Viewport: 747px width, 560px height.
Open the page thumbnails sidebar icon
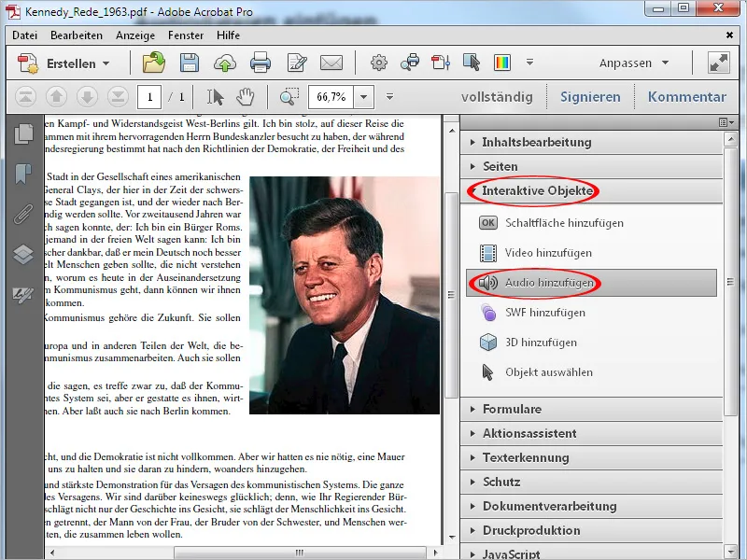coord(23,134)
